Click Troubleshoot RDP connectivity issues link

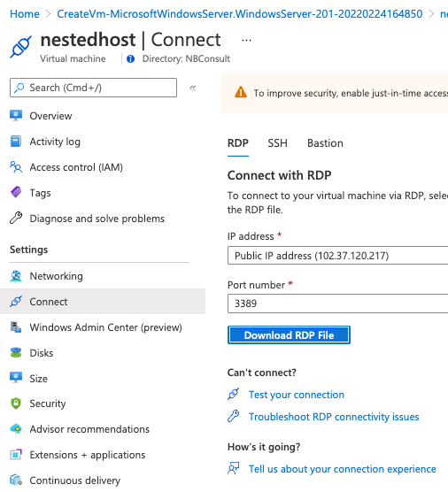click(334, 417)
